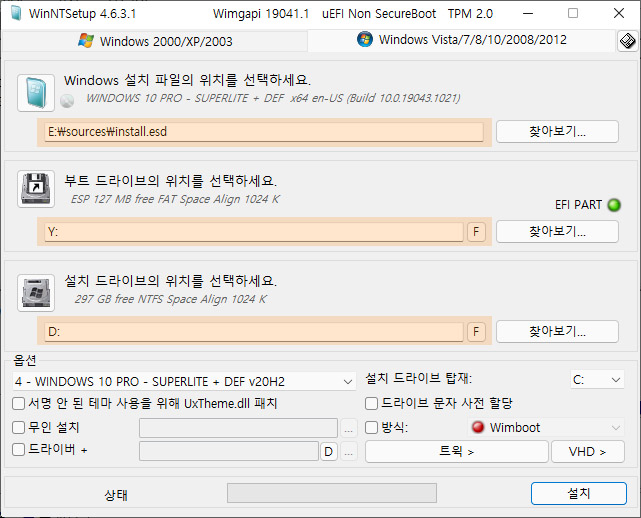
Task: Click the Windows install source icon
Action: [36, 93]
